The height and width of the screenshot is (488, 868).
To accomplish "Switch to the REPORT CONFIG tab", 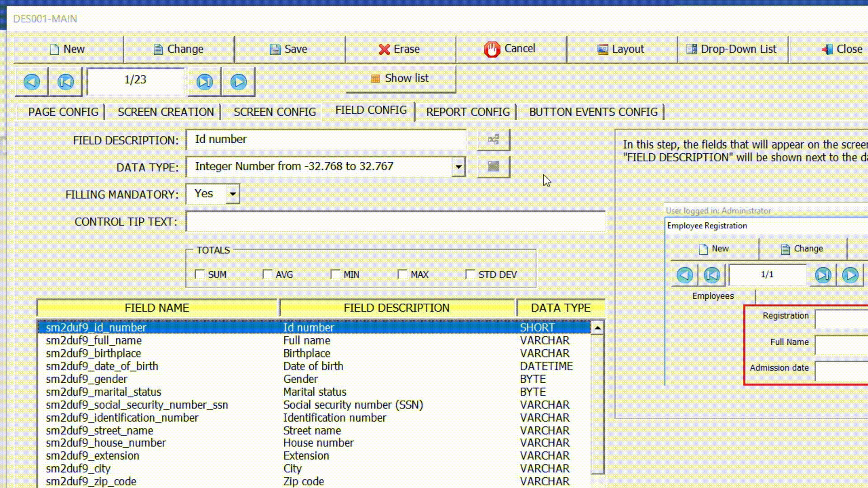I will pyautogui.click(x=468, y=112).
